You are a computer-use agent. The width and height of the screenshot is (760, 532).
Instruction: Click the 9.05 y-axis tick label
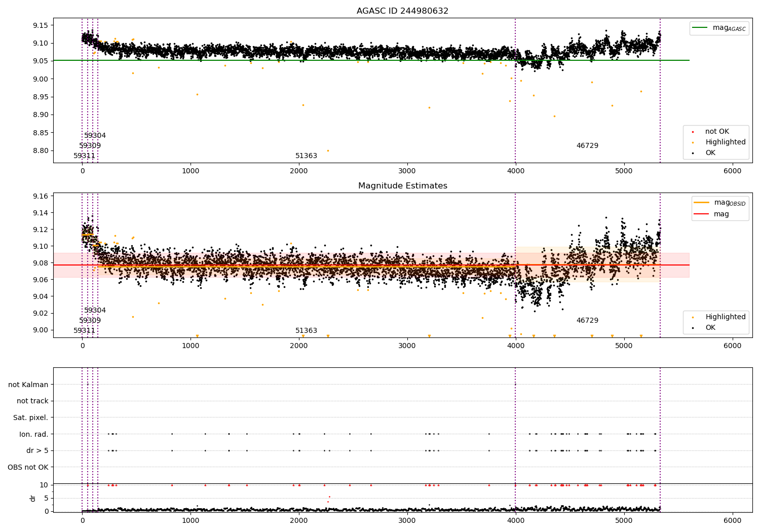coord(40,61)
